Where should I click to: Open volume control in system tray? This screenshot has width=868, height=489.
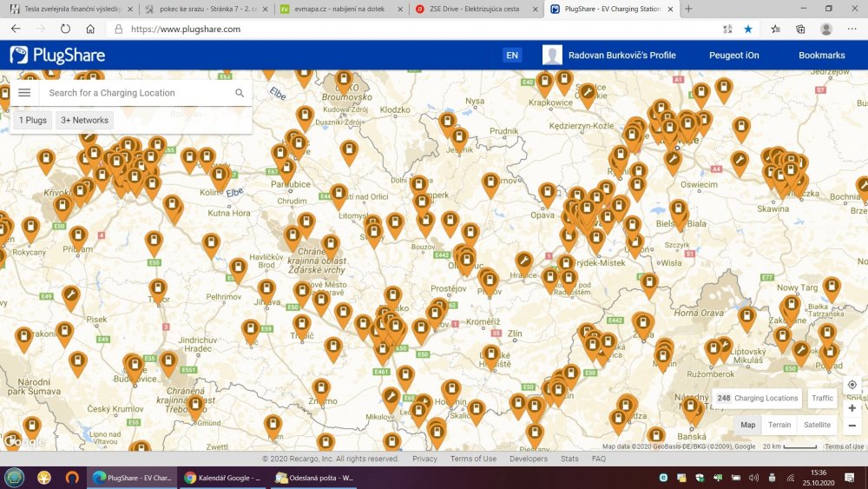753,478
